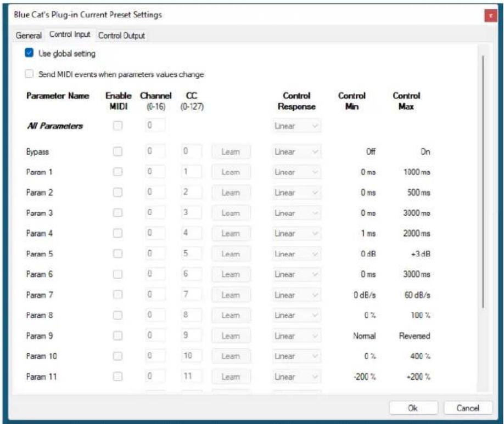
Task: Open Param 4 Control Response dropdown
Action: (296, 234)
